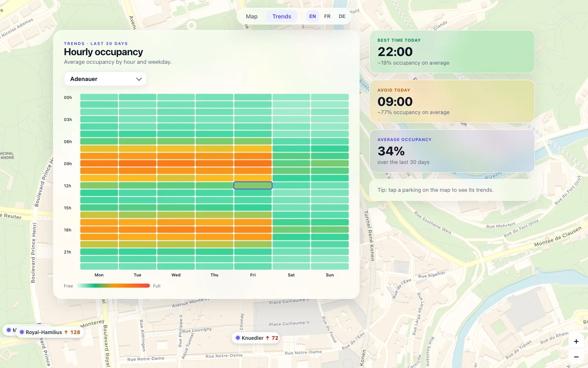Open the Knuedler parking marker
The width and height of the screenshot is (588, 368).
256,338
